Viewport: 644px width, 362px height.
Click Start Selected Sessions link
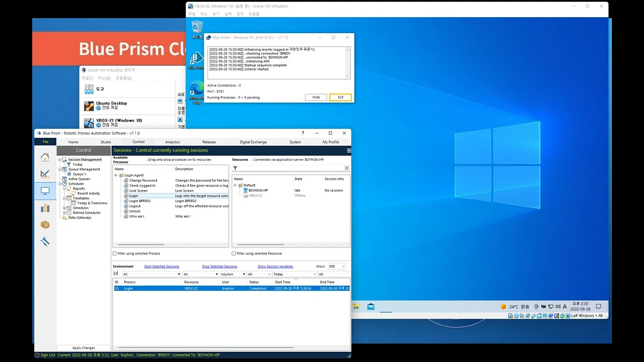(162, 266)
